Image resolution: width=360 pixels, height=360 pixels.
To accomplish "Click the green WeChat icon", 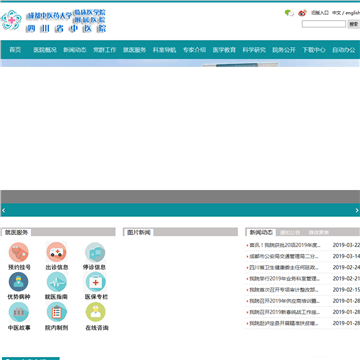I will coord(289,13).
